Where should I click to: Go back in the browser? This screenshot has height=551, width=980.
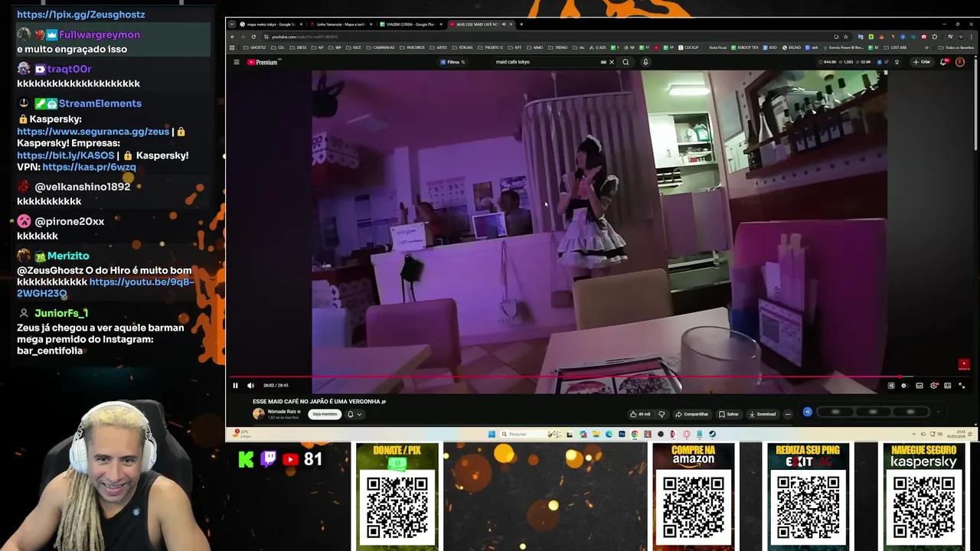pyautogui.click(x=233, y=37)
